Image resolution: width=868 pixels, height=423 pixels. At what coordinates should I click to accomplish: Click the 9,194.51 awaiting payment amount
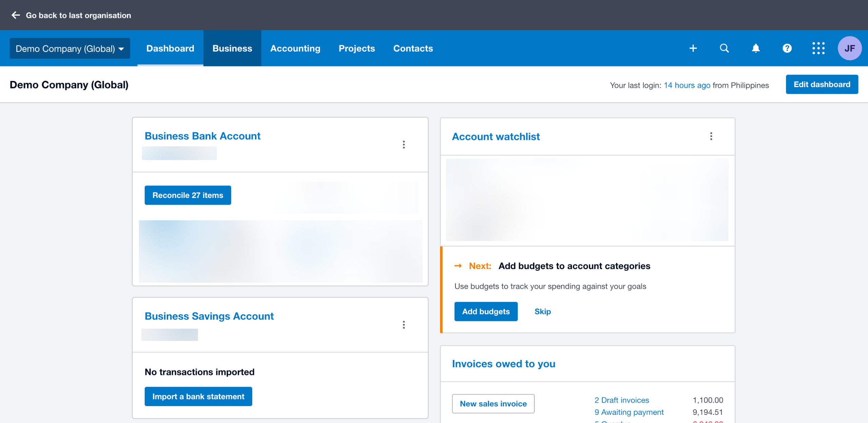708,412
